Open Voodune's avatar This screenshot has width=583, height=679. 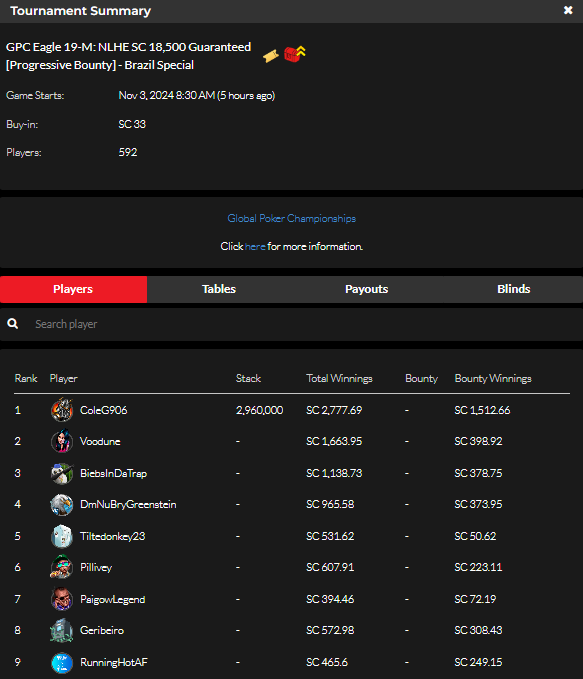[62, 441]
